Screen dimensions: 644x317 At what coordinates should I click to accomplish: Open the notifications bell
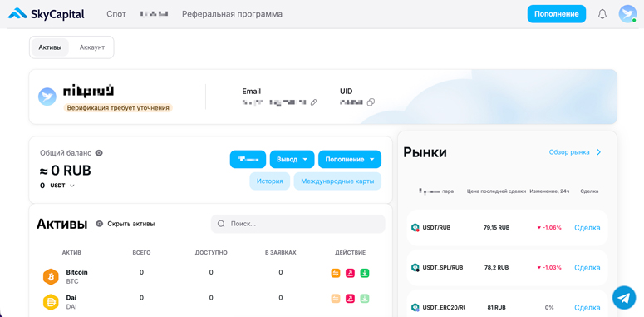[x=602, y=14]
